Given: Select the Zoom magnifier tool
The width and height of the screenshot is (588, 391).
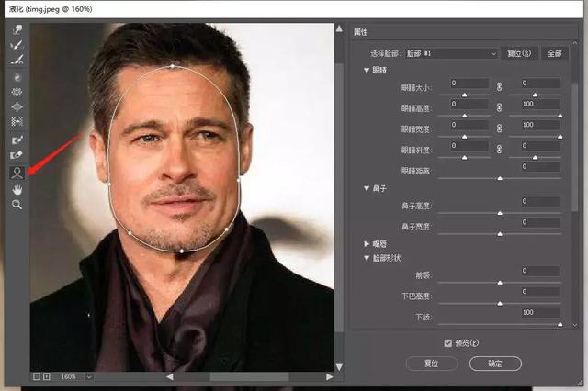Looking at the screenshot, I should 17,204.
